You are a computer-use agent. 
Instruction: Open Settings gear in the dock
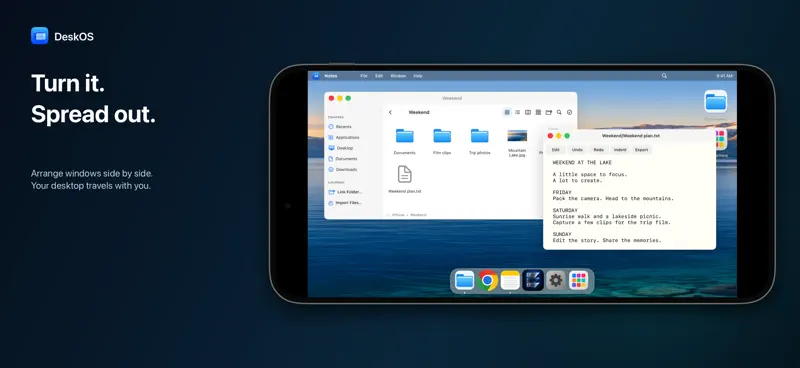pyautogui.click(x=556, y=280)
